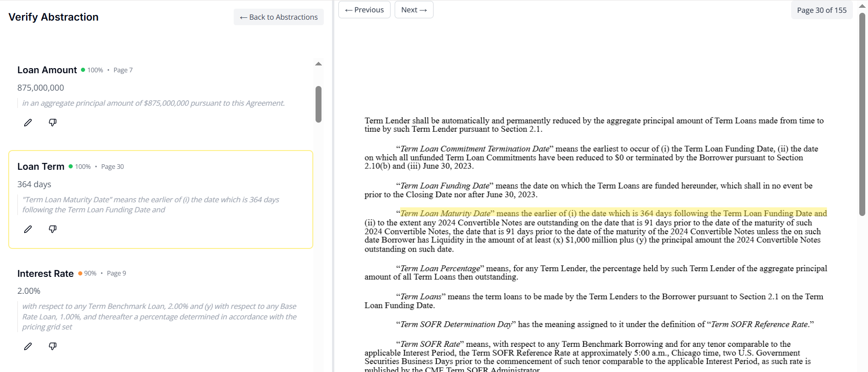This screenshot has width=868, height=372.
Task: Click the document viewer scrollbar thumb
Action: [x=862, y=114]
